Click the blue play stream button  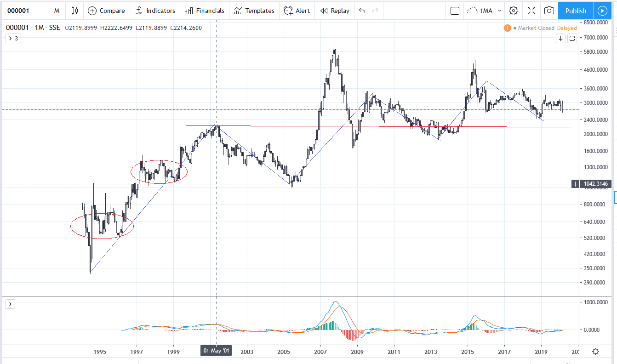tap(602, 11)
